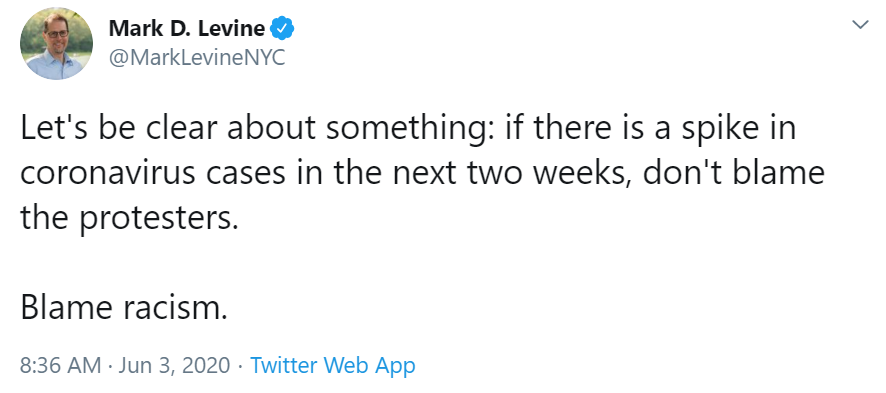Open the display name Mark D. Levine
This screenshot has width=886, height=393.
pyautogui.click(x=186, y=28)
